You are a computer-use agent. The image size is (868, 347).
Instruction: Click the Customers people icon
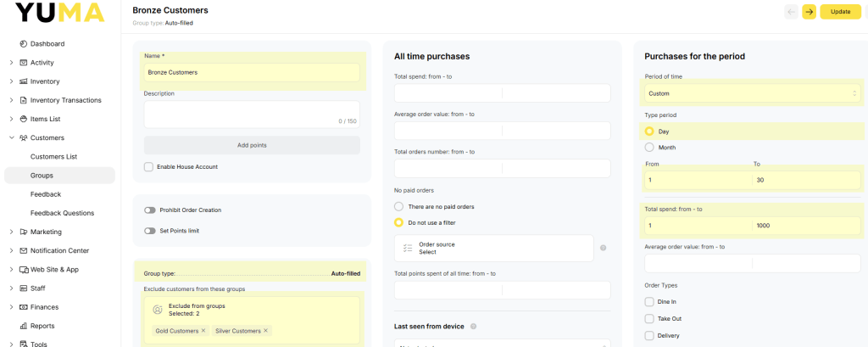[23, 138]
